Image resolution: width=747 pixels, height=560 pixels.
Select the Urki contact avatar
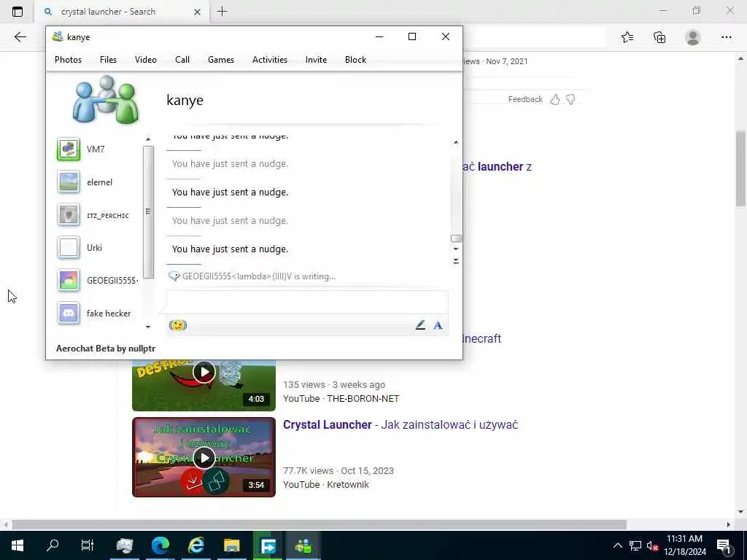[69, 248]
